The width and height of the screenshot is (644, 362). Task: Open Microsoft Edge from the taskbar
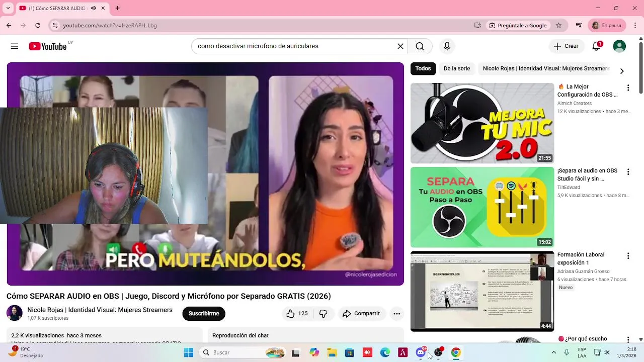pos(385,352)
